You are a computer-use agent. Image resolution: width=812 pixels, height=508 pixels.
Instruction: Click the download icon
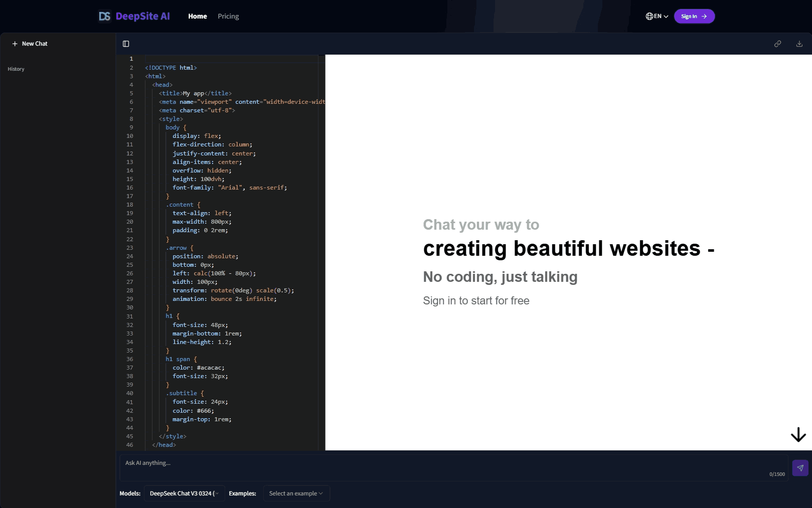click(x=799, y=44)
